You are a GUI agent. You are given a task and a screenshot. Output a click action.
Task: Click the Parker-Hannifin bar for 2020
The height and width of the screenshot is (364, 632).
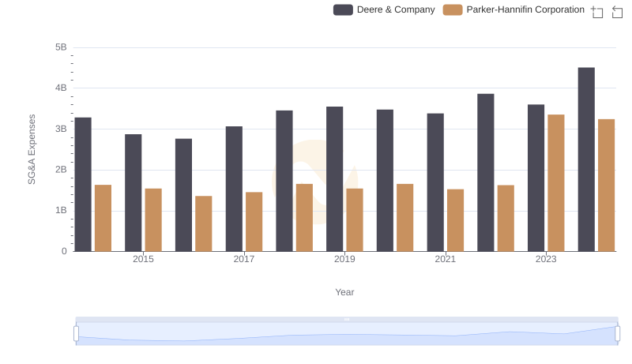tap(405, 218)
